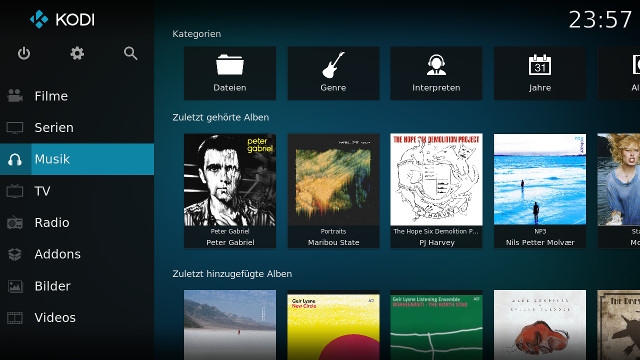This screenshot has width=640, height=360.
Task: Click the movie camera icon beside Filme
Action: 15,96
